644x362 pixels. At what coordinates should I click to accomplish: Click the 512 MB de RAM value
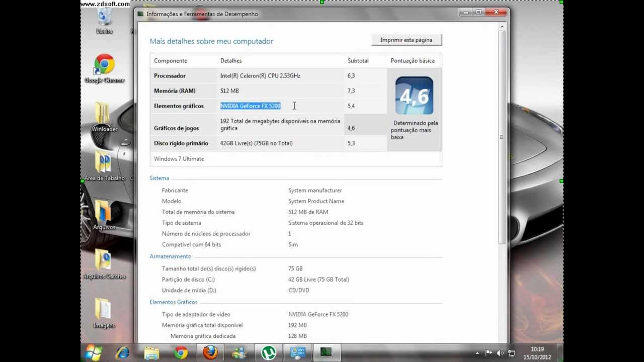(308, 212)
